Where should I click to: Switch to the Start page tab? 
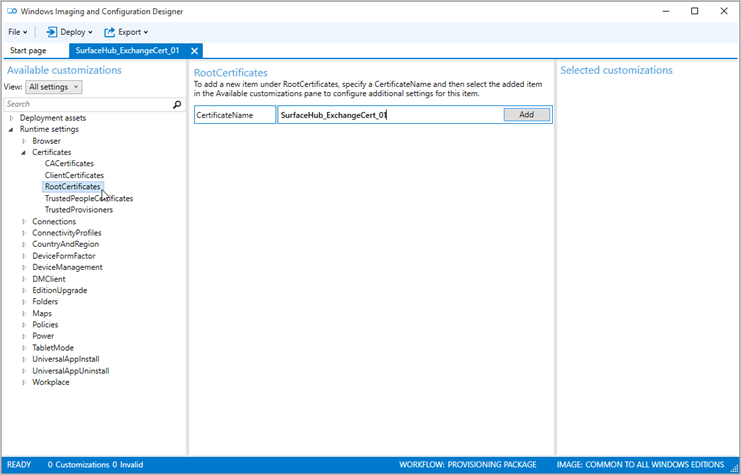pyautogui.click(x=29, y=51)
